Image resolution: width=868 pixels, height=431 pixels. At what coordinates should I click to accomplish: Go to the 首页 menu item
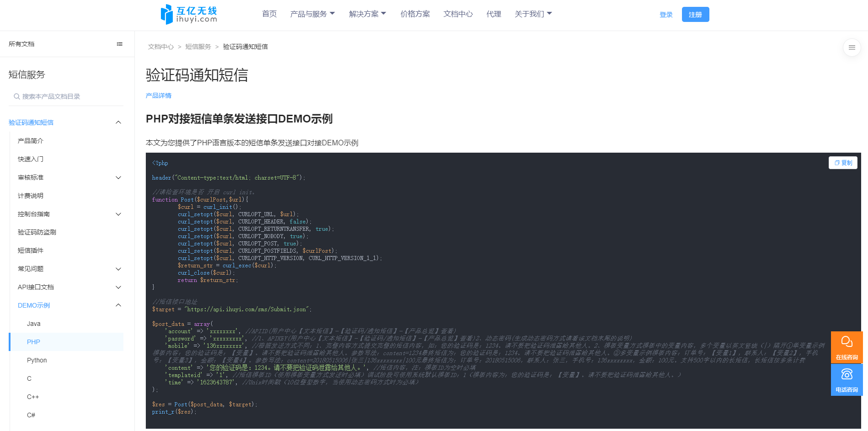coord(269,14)
